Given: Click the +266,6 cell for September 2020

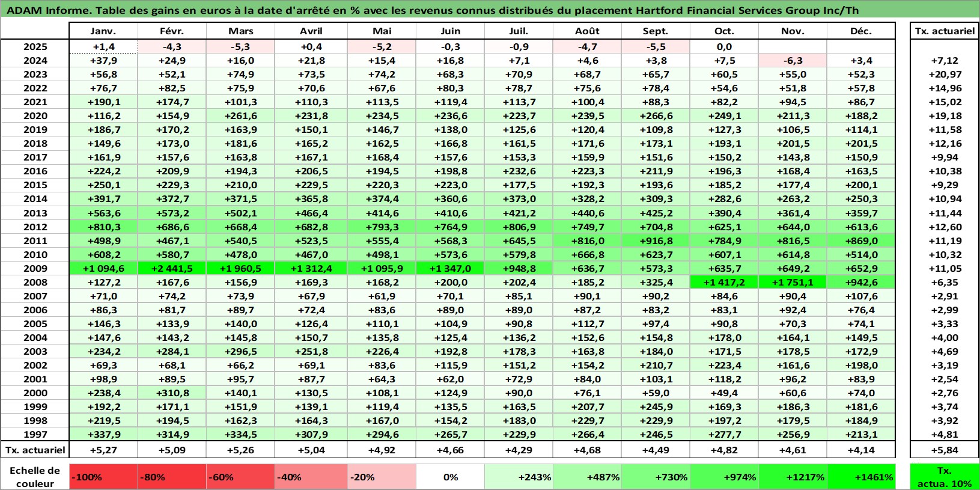Looking at the screenshot, I should [656, 115].
